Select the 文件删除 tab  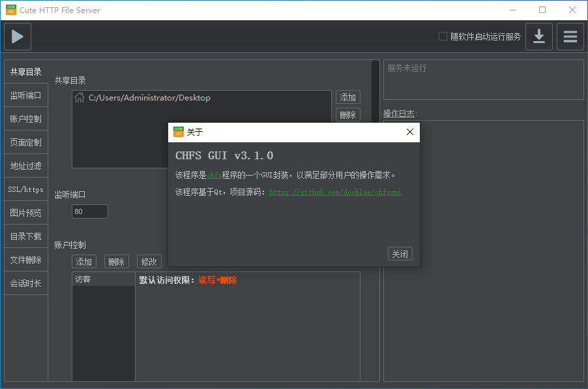(26, 260)
